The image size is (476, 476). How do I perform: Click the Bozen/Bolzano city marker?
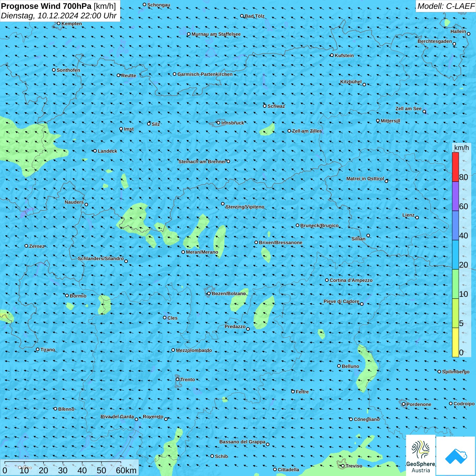tap(209, 293)
